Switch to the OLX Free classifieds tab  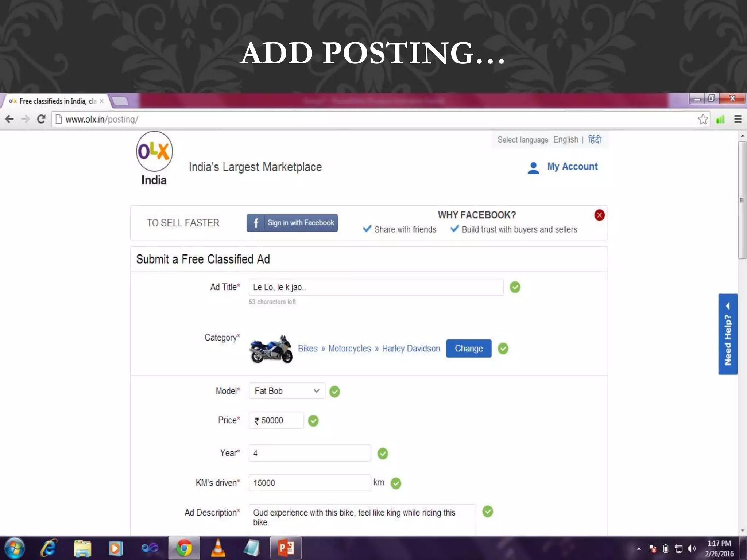coord(57,101)
